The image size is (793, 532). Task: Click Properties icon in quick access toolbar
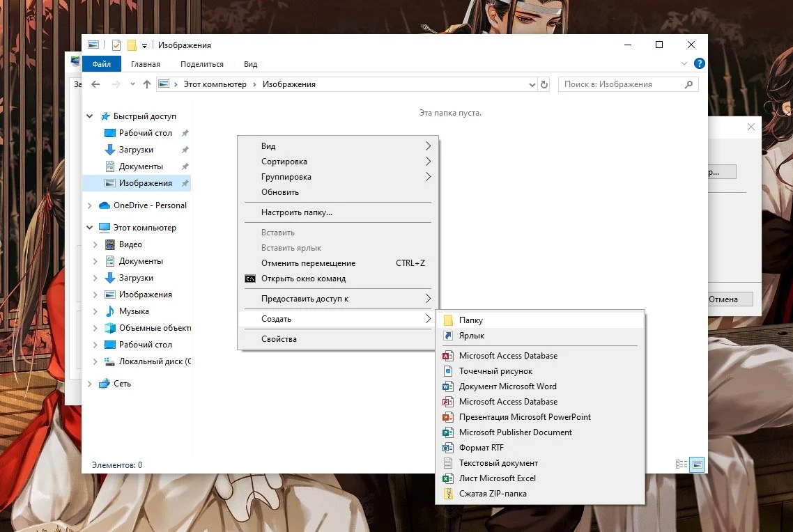click(116, 45)
